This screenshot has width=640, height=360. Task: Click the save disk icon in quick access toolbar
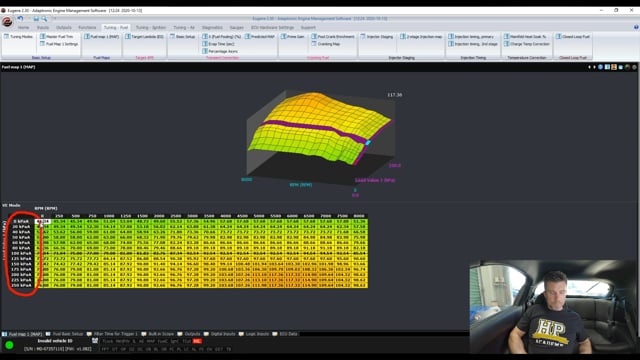(36, 19)
